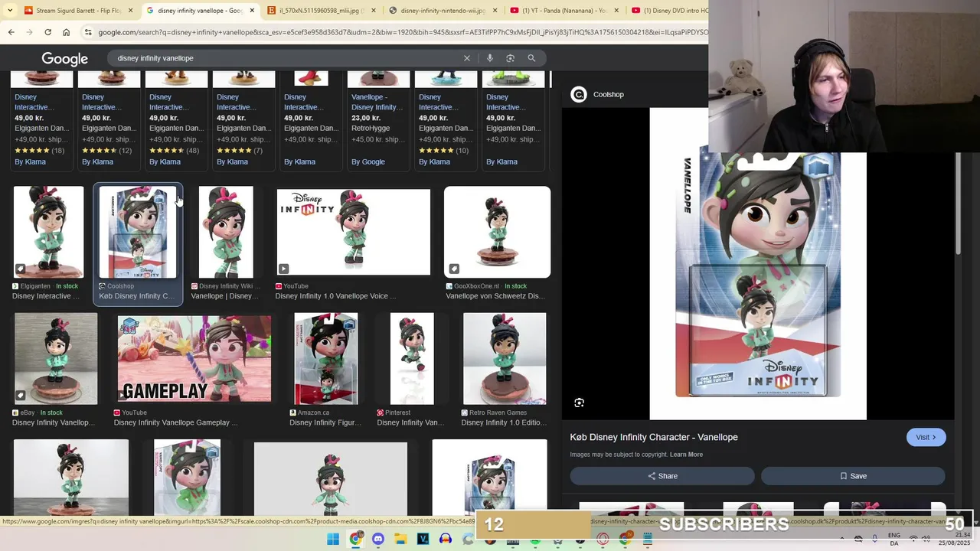
Task: Open the headphones app on the taskbar
Action: [446, 540]
